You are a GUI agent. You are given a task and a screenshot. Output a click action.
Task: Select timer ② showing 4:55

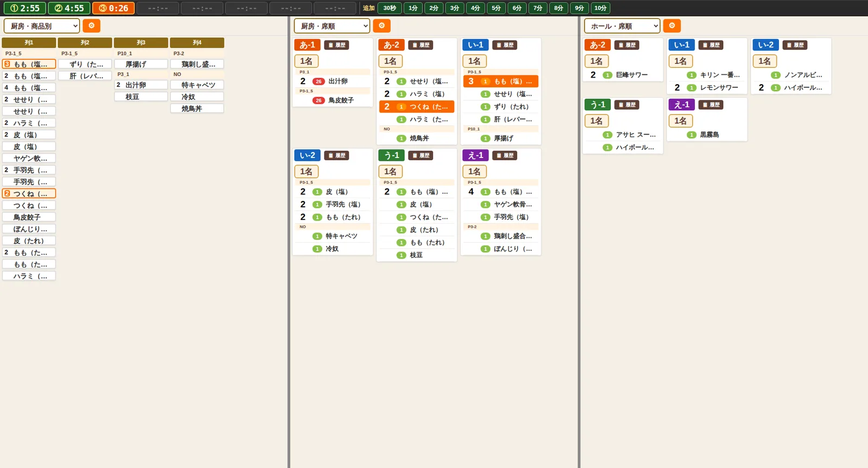(x=69, y=8)
